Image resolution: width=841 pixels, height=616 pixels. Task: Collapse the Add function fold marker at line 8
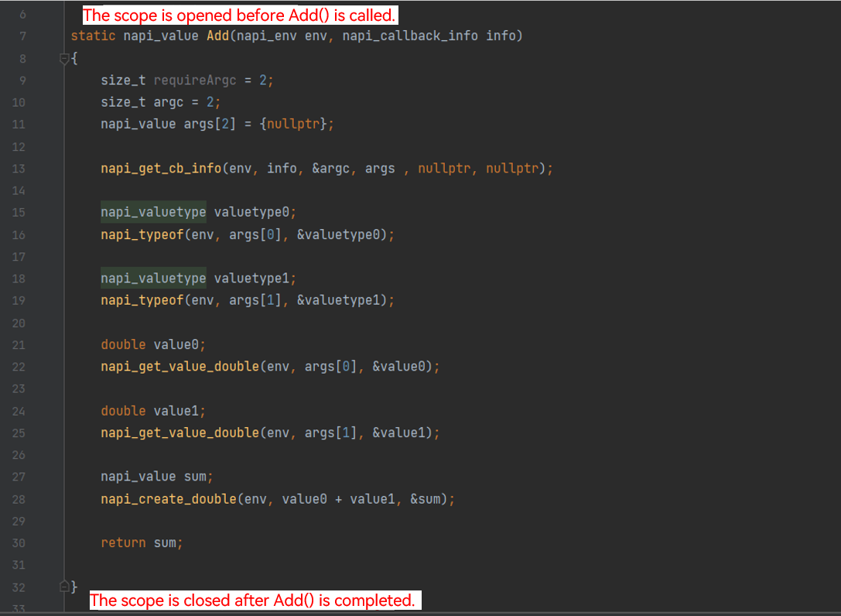(64, 59)
